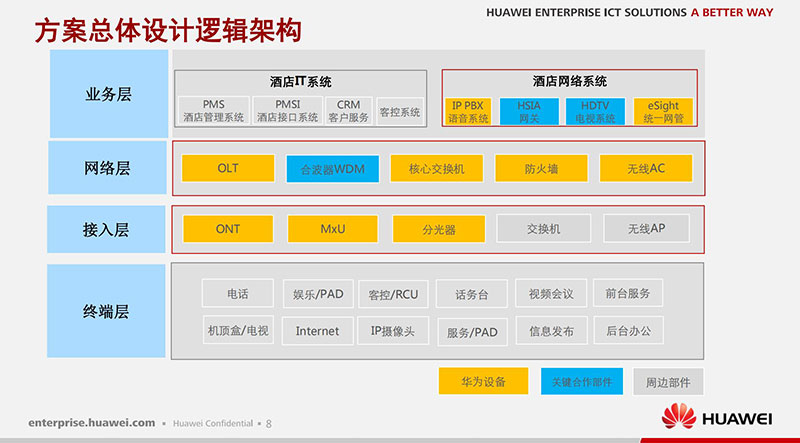The width and height of the screenshot is (800, 443).
Task: Select the 信息发布 terminal box
Action: [552, 331]
